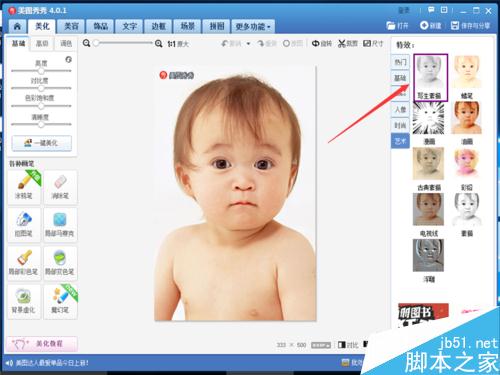Expand the 更多功能 dropdown
Viewport: 500px width, 375px height.
pyautogui.click(x=253, y=26)
